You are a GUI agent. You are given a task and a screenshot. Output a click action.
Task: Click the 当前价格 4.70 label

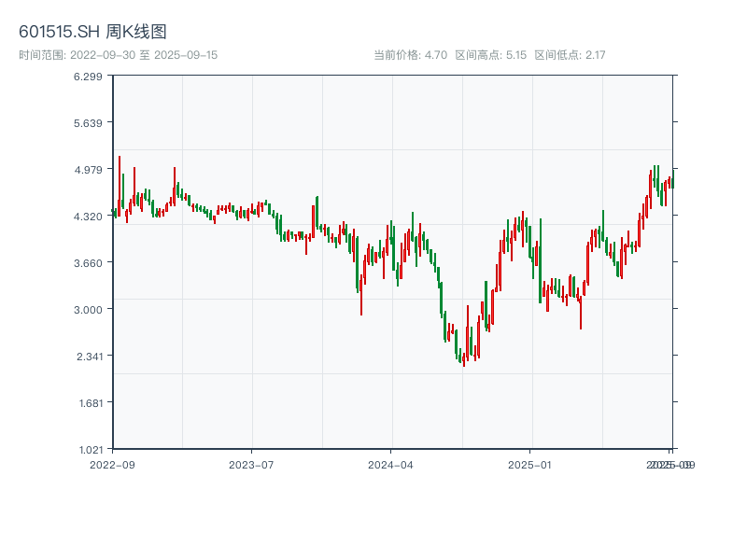tap(410, 55)
